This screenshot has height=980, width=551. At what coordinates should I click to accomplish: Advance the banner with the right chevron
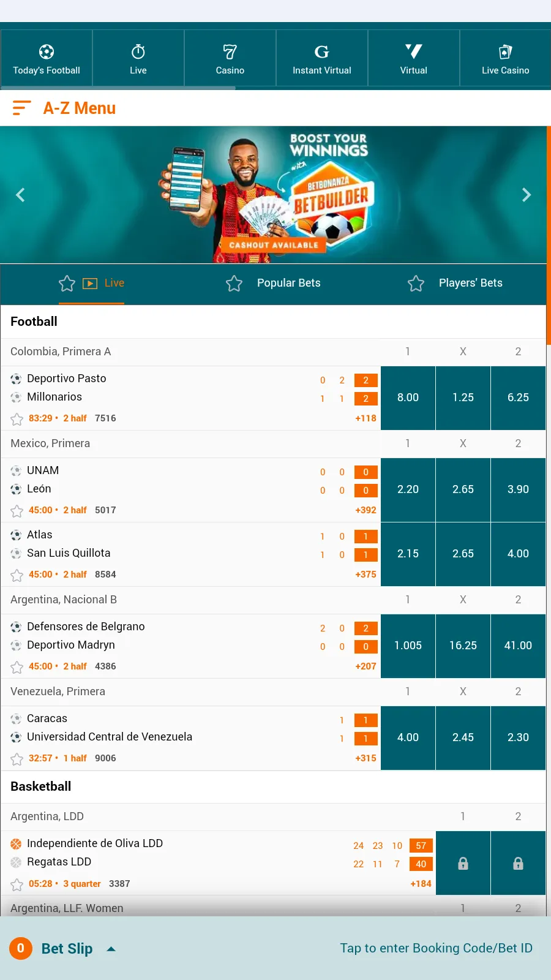click(527, 195)
